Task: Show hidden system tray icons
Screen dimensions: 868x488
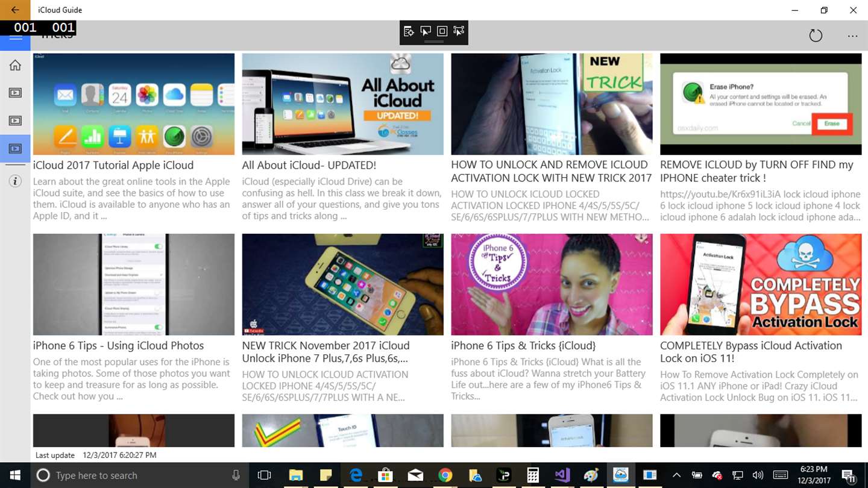Action: point(676,475)
